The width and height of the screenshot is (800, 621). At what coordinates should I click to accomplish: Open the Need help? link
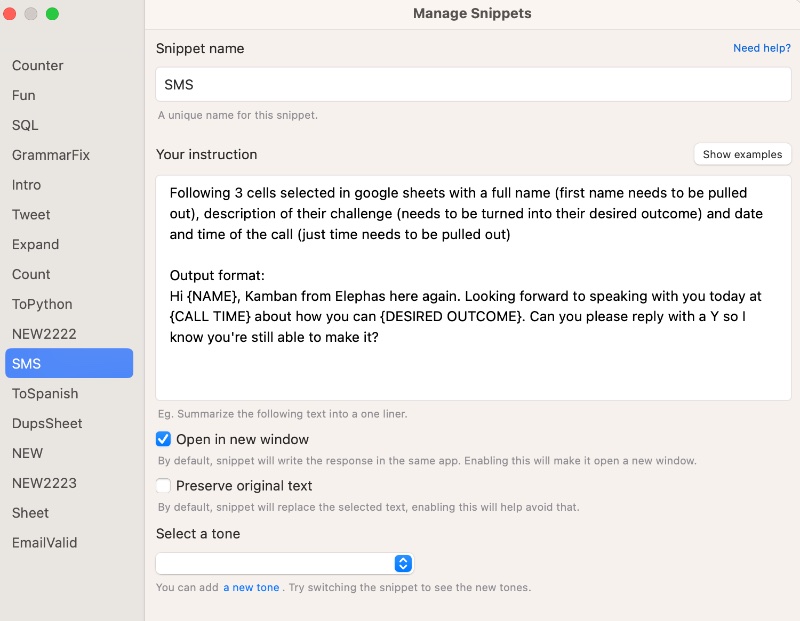pyautogui.click(x=761, y=48)
